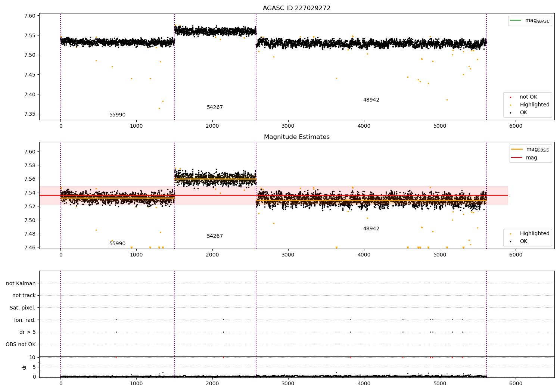Image resolution: width=560 pixels, height=392 pixels.
Task: Click 'Highlighted' in the Magnitude Estimates plot legend
Action: point(534,234)
